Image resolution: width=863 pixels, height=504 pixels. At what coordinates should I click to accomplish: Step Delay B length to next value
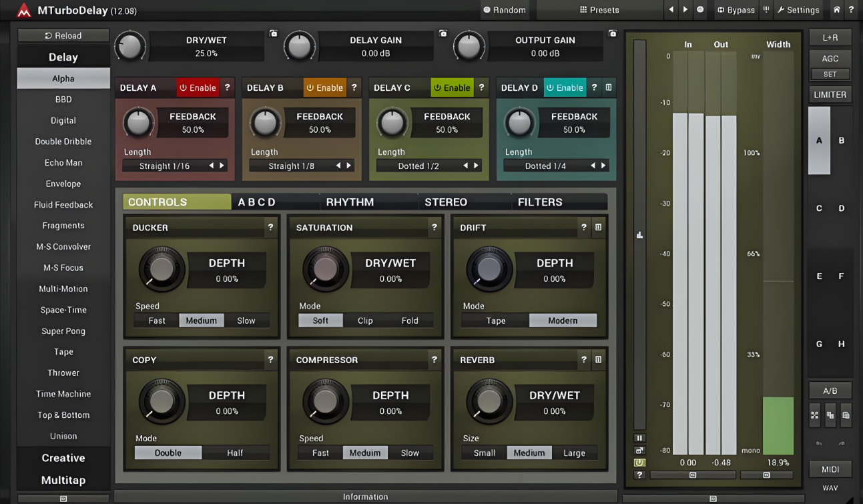point(349,166)
